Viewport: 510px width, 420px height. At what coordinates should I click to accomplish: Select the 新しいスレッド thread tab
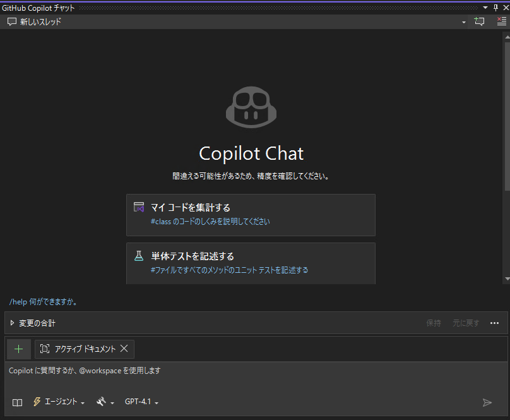point(35,21)
